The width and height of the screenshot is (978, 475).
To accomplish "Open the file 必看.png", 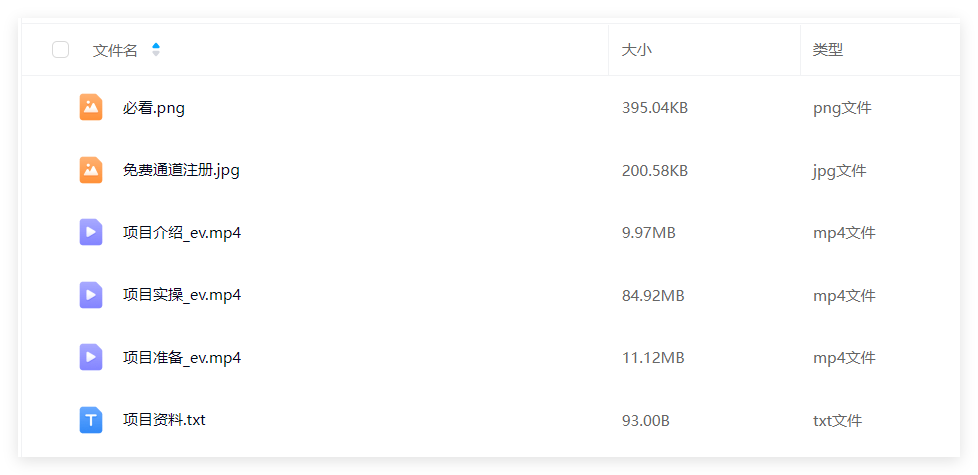I will (154, 108).
